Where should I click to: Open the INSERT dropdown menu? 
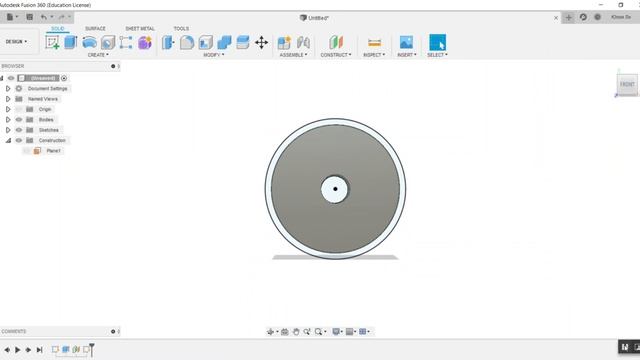coord(407,55)
